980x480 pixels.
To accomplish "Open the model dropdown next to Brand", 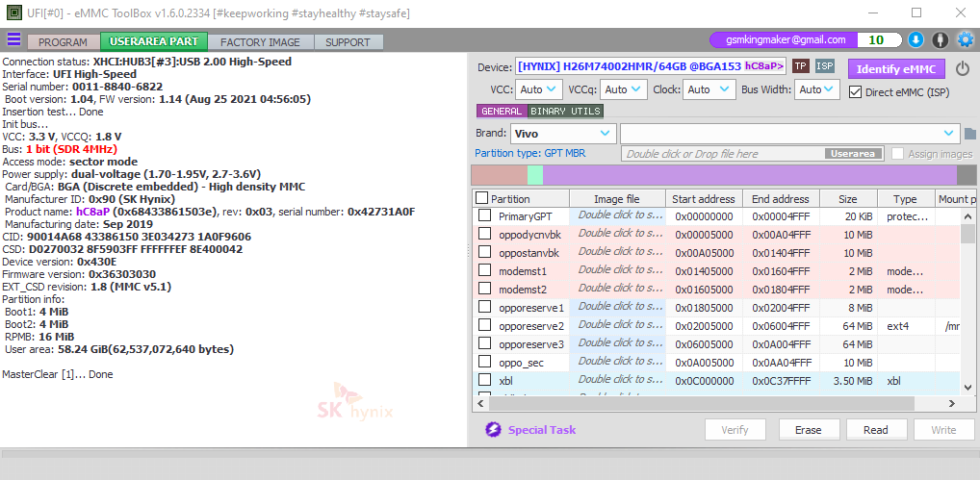I will click(790, 134).
